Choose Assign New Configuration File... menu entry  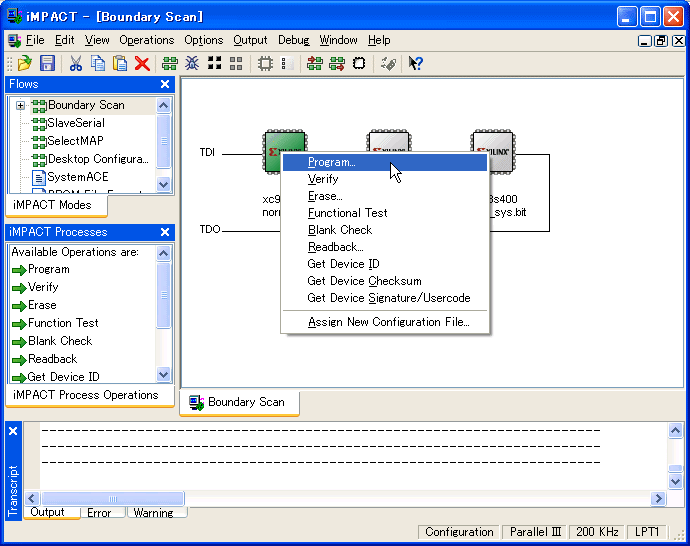[388, 322]
